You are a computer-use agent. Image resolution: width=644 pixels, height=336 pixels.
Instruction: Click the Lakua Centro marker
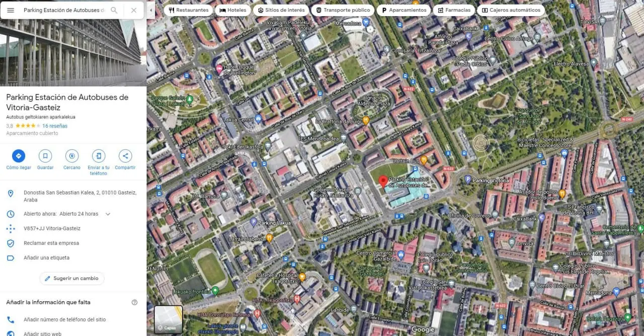click(x=258, y=119)
